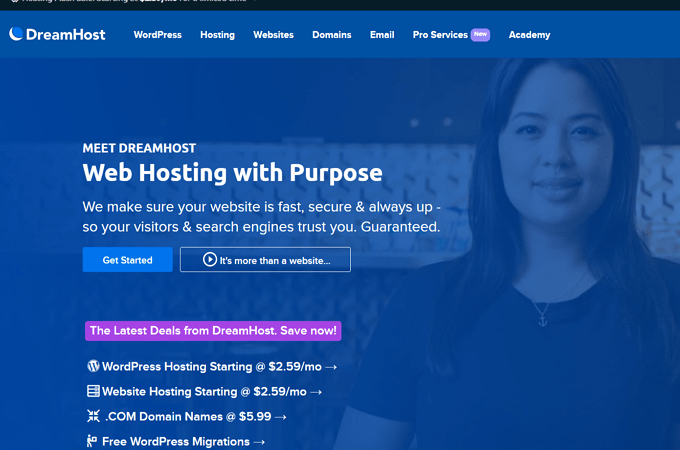This screenshot has height=450, width=680.
Task: Open .COM Domain Names @ $5.99 link
Action: 186,417
